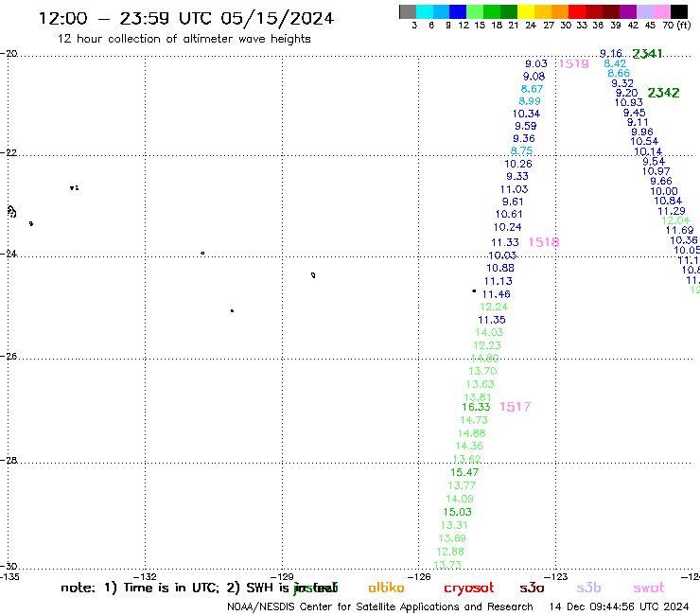
Task: Click the subtitle '12 hour collection of altimeter wave heights'
Action: pos(184,39)
